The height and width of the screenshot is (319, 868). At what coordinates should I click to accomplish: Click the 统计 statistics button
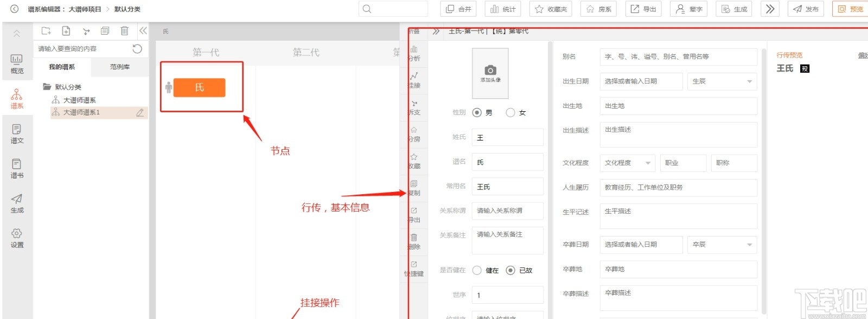[x=502, y=9]
